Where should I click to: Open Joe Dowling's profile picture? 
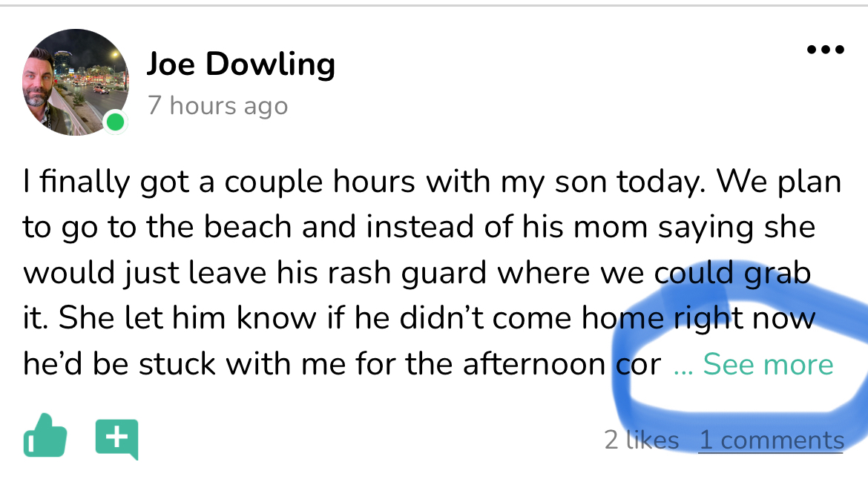[75, 82]
